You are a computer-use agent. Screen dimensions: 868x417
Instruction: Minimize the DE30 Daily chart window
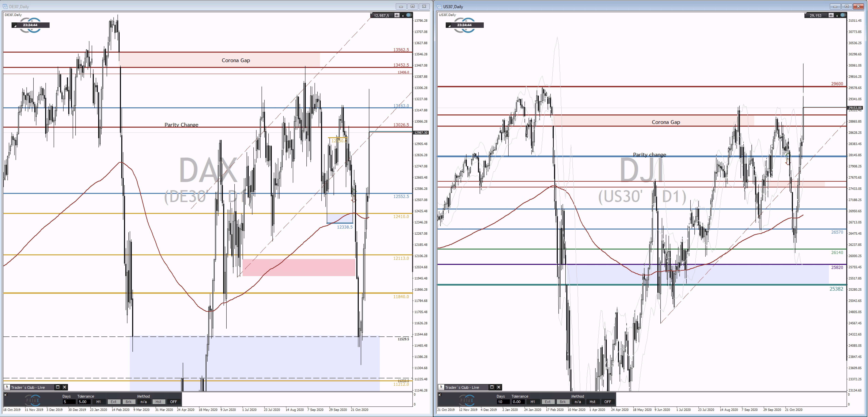(x=401, y=6)
